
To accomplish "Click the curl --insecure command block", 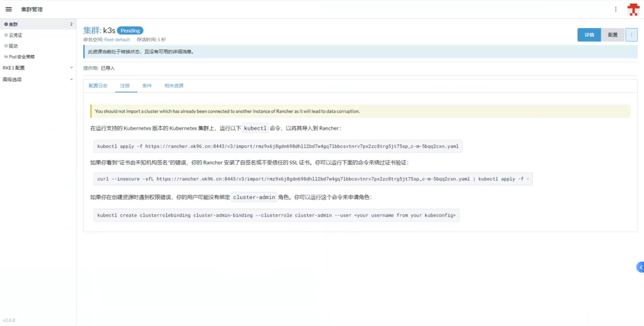I will tap(313, 179).
